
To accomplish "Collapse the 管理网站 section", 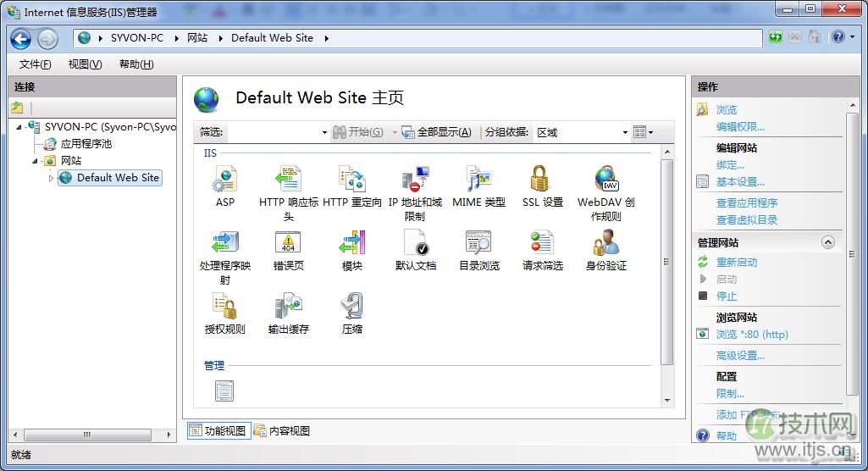I will tap(828, 242).
